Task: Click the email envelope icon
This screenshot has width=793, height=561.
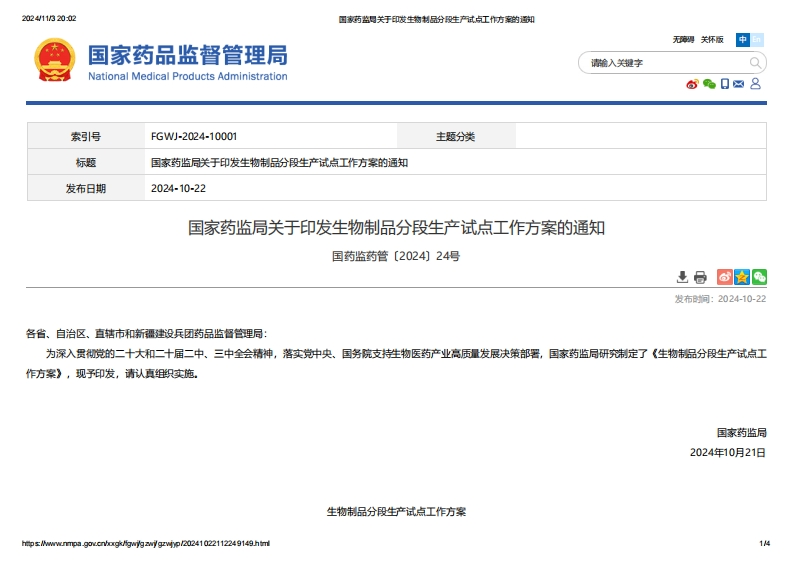Action: 739,84
